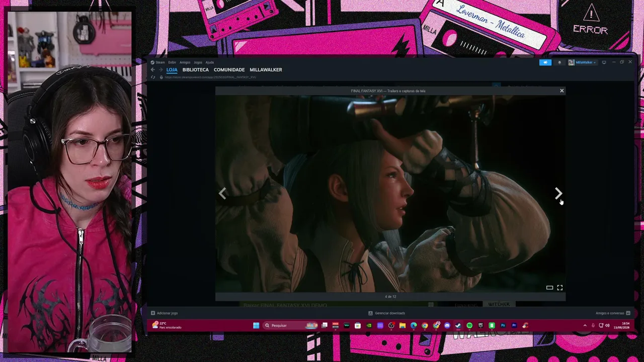Open the MILLAWALKER profile tab
This screenshot has width=644, height=362.
266,70
